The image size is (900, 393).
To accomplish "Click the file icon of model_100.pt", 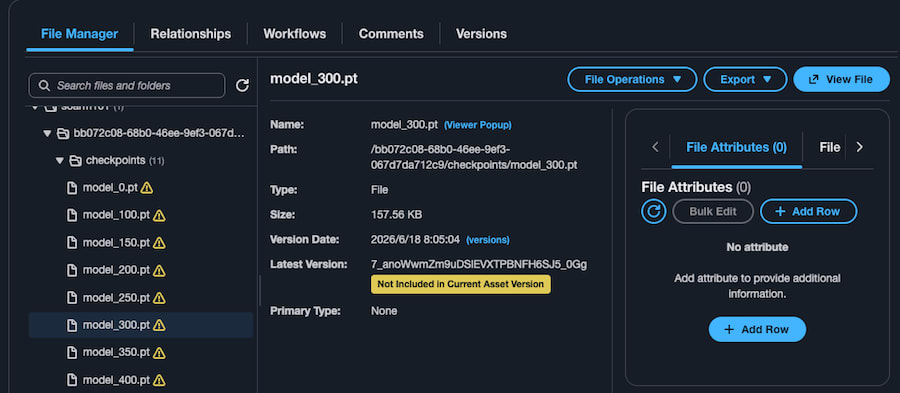I will [x=72, y=215].
